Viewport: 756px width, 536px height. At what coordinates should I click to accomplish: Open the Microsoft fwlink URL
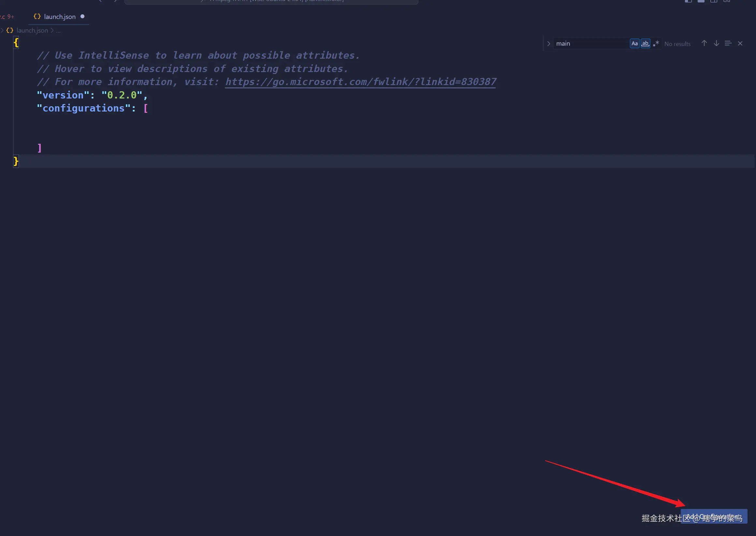pos(360,82)
